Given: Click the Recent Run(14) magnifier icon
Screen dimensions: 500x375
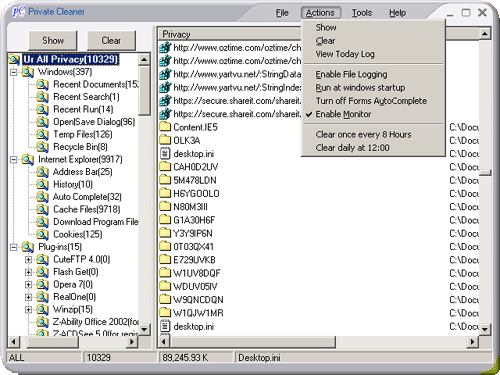Looking at the screenshot, I should (43, 109).
